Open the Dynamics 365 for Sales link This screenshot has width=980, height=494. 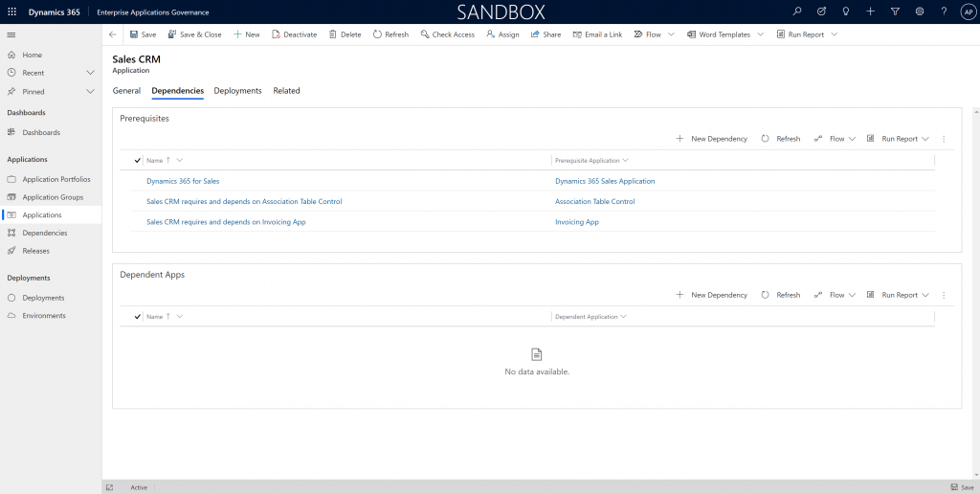pyautogui.click(x=183, y=181)
